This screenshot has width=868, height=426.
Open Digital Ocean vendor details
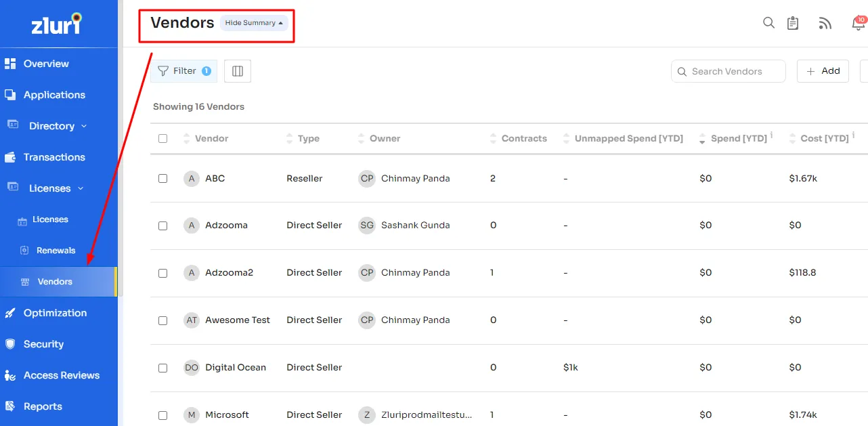pos(236,367)
